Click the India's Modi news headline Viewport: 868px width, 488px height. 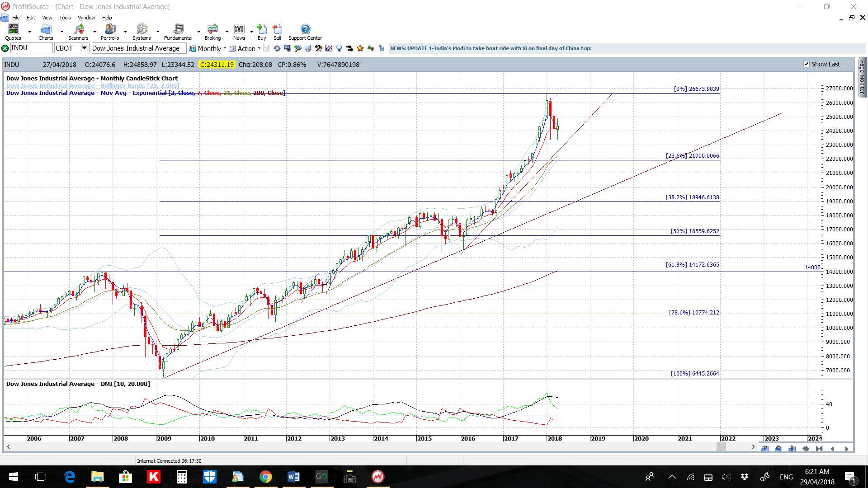coord(491,48)
